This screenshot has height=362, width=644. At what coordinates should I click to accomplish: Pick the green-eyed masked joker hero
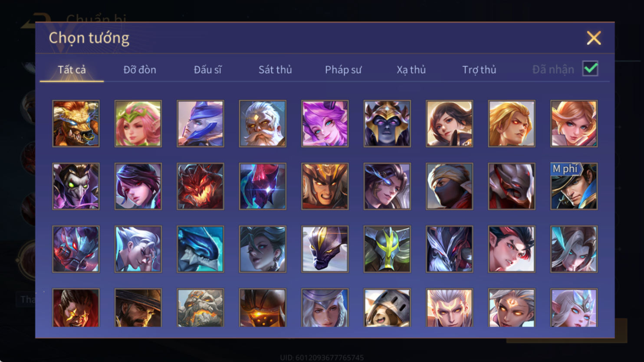(x=76, y=186)
